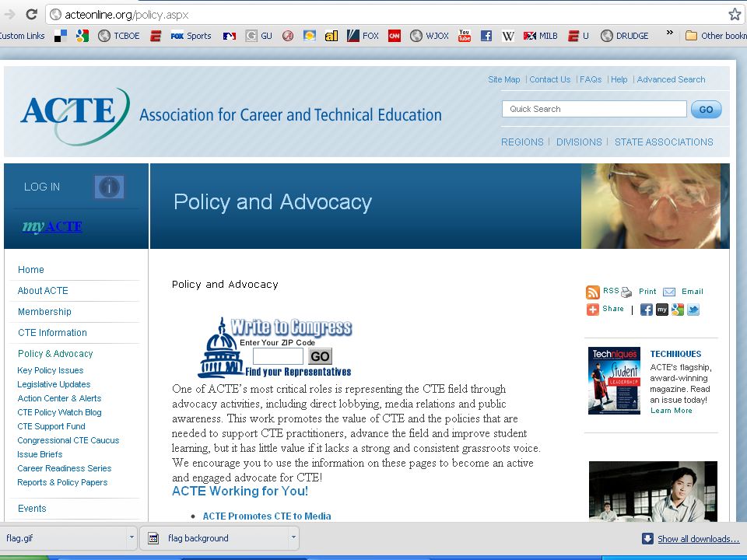Open the STATE ASSOCIATIONS link
This screenshot has width=747, height=560.
point(664,142)
